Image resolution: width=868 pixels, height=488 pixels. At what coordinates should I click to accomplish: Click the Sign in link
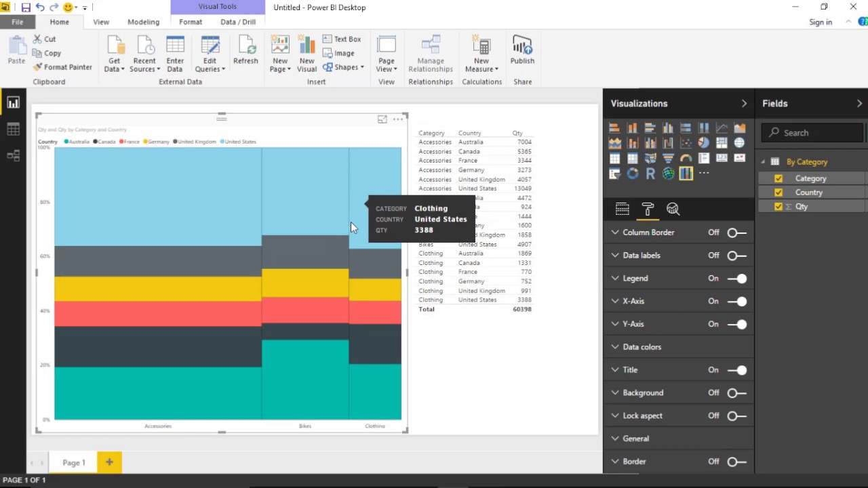[821, 22]
